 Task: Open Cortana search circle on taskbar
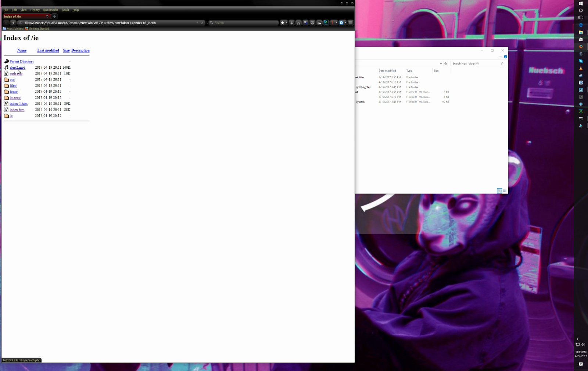(x=581, y=10)
